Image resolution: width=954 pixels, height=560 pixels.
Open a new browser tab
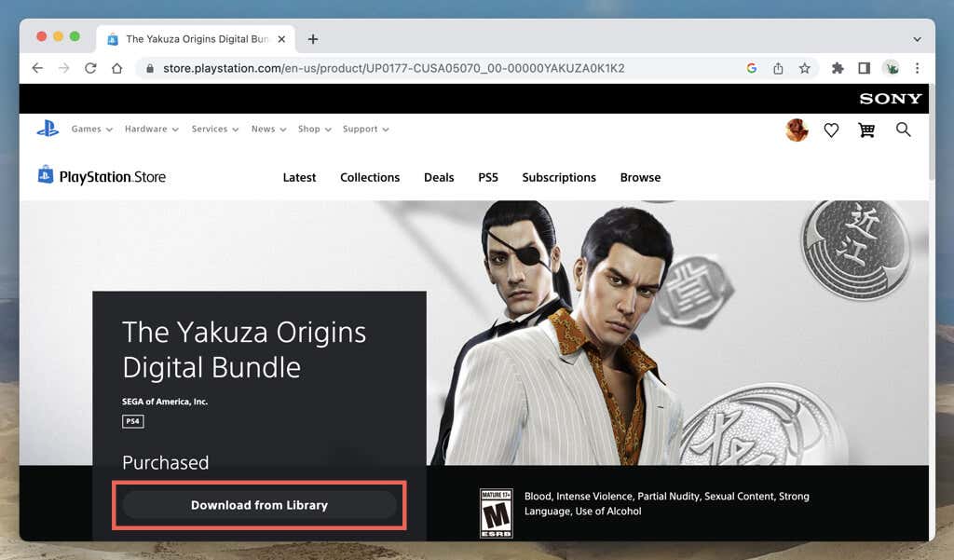pyautogui.click(x=313, y=39)
